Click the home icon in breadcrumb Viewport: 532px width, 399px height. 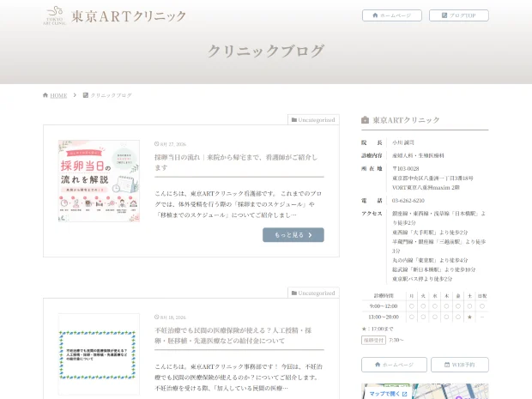(x=45, y=95)
